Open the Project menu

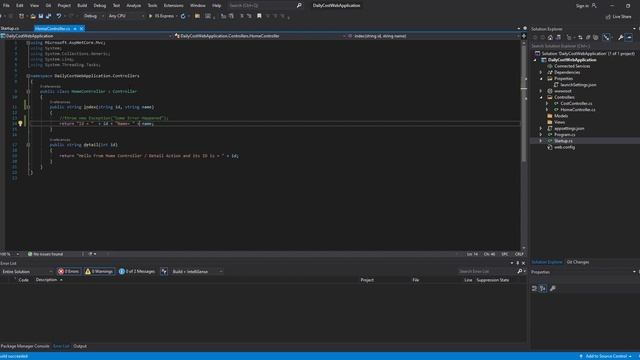pyautogui.click(x=64, y=6)
